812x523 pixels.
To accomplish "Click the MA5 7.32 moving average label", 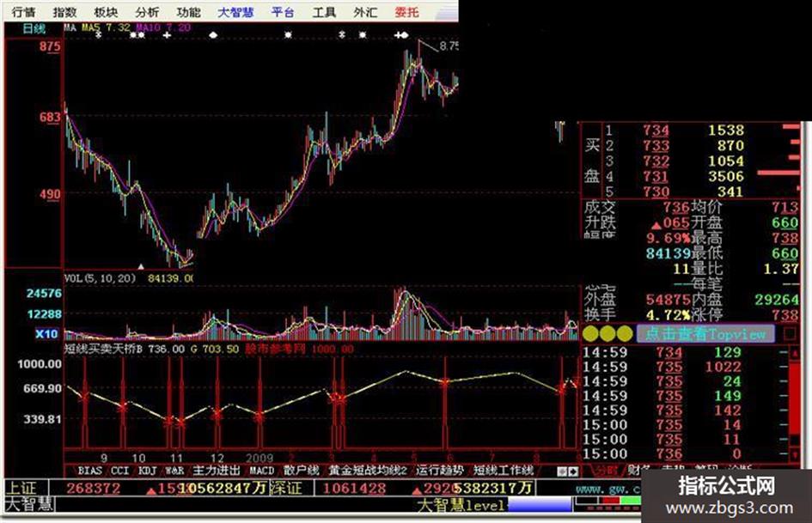I will click(106, 27).
